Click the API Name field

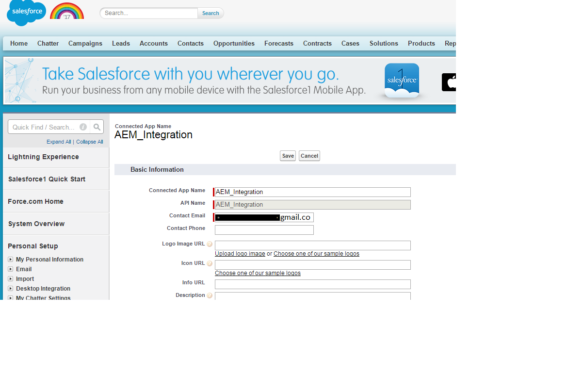tap(313, 205)
